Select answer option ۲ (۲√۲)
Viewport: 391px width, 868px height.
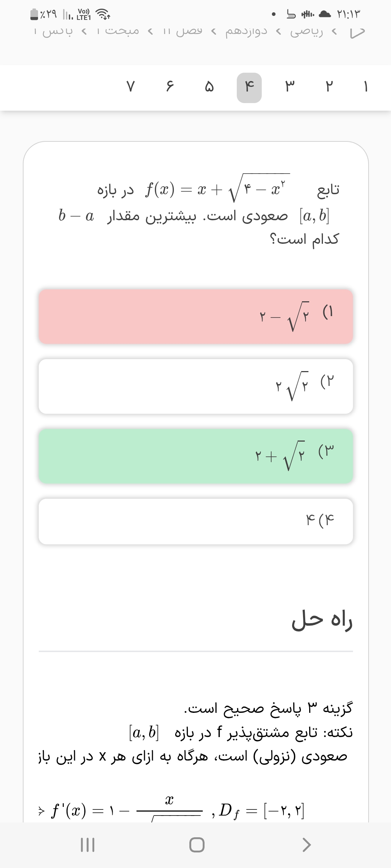coord(195,386)
